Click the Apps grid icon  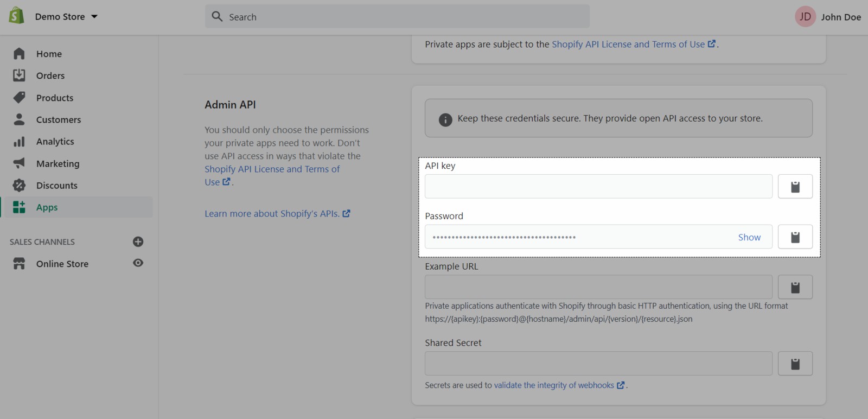coord(19,207)
